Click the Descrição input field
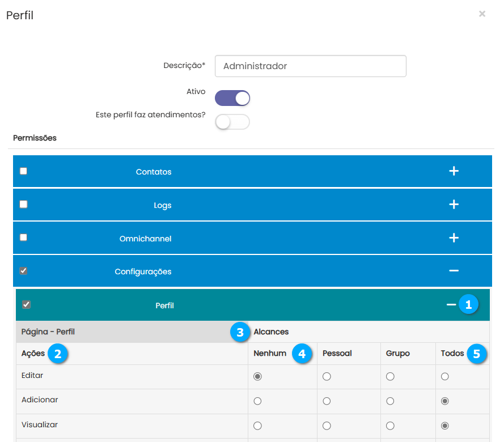This screenshot has width=504, height=442. tap(310, 66)
